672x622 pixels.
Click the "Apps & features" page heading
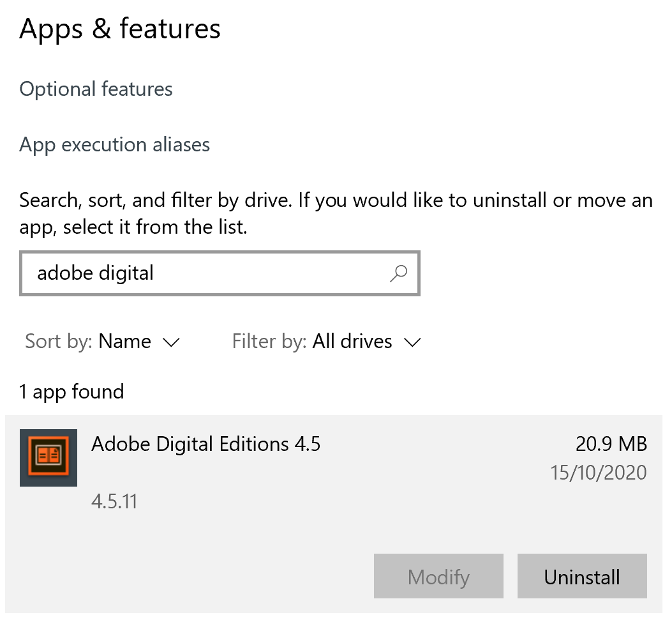pyautogui.click(x=120, y=29)
